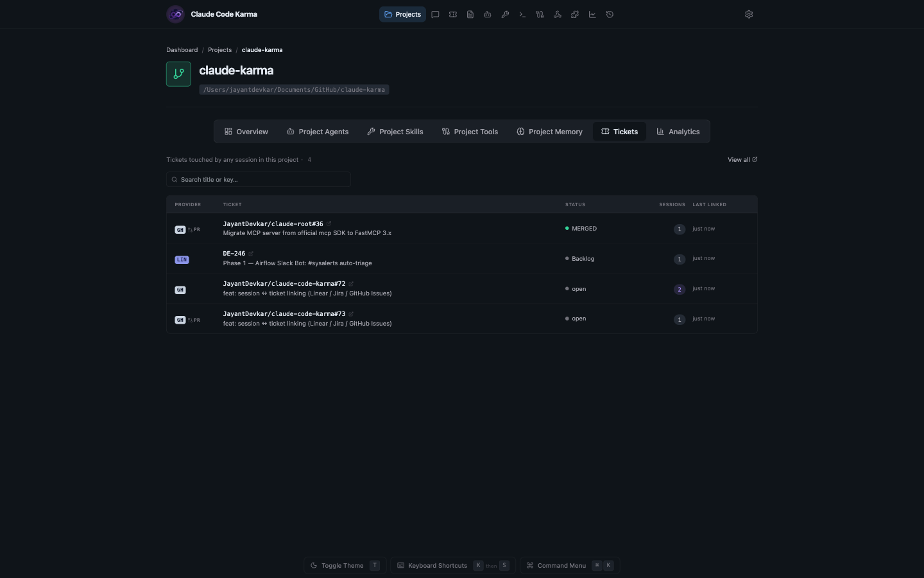Click the STATUS column header
This screenshot has height=578, width=924.
coord(575,205)
